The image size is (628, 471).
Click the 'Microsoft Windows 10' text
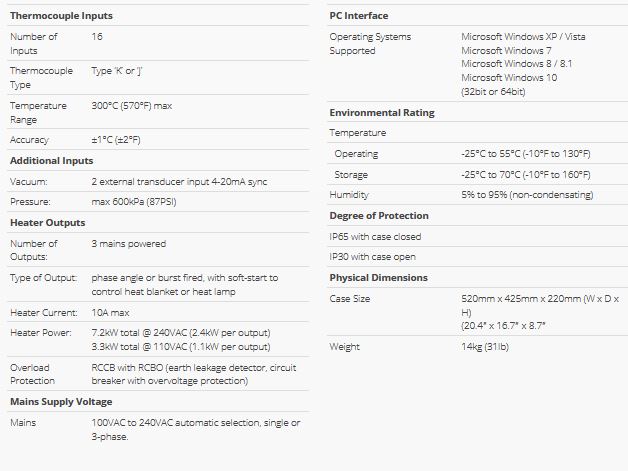click(x=509, y=78)
